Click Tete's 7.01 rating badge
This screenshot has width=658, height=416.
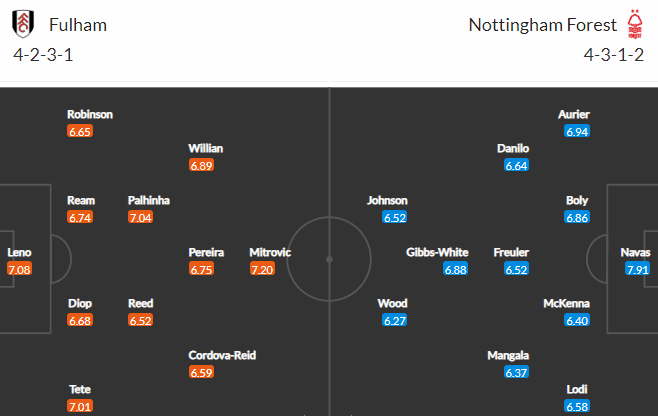(80, 406)
